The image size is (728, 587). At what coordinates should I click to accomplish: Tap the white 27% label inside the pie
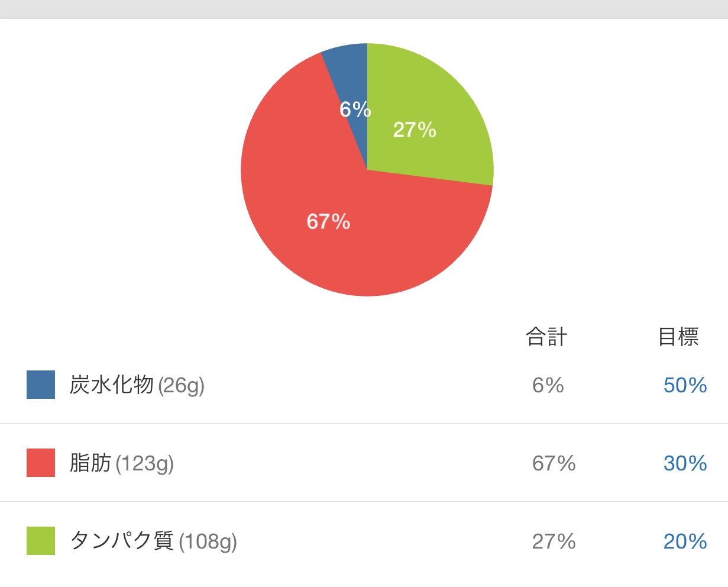point(415,130)
